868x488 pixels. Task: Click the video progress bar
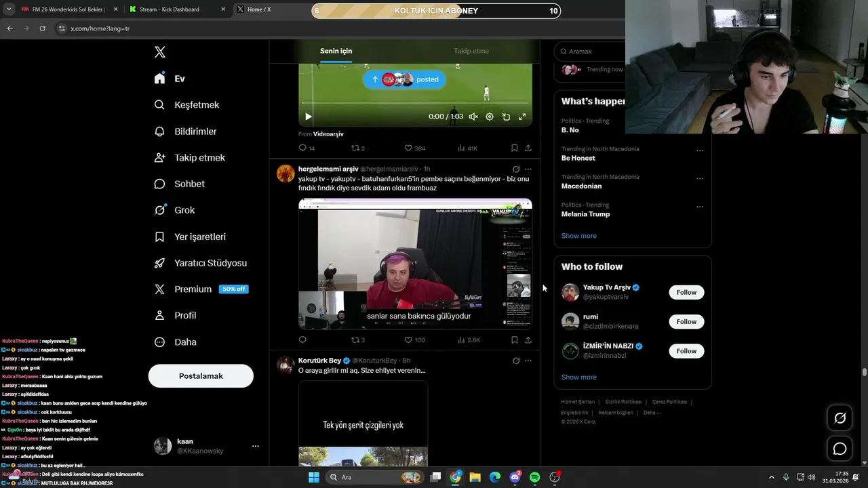point(415,103)
